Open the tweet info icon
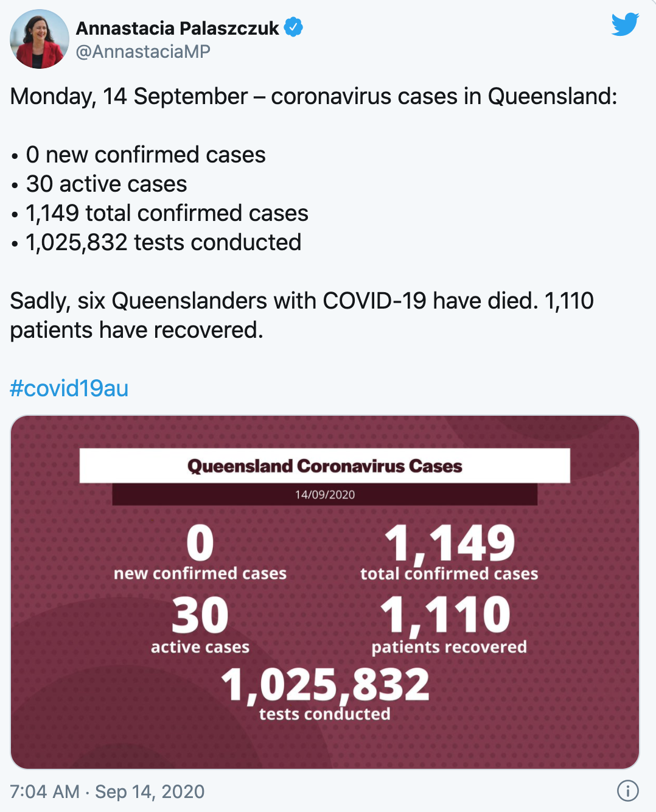 pos(627,791)
